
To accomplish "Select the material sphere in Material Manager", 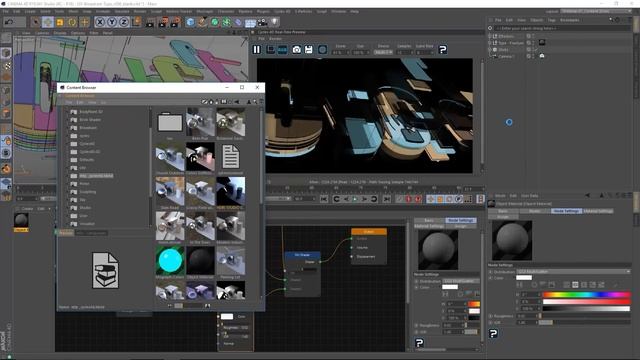I will click(21, 220).
